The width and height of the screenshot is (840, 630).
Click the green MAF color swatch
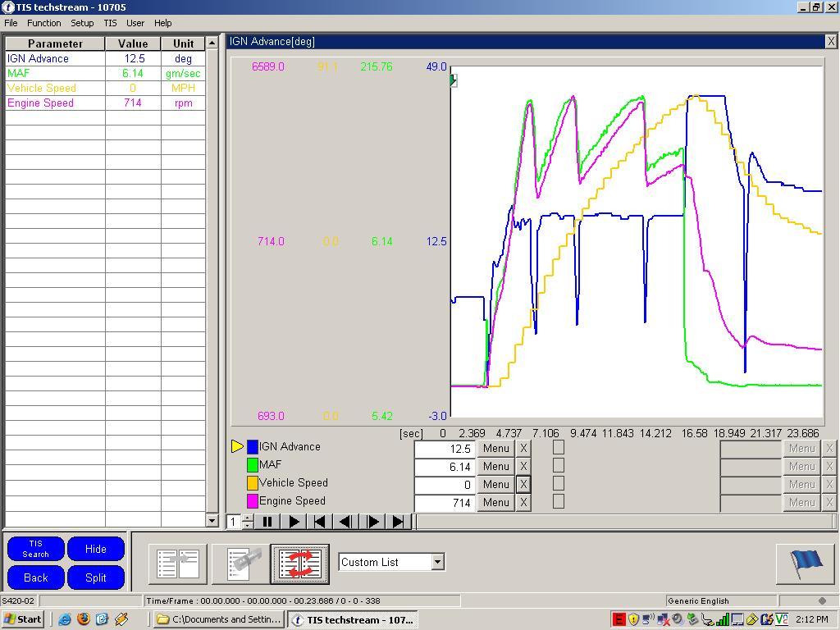click(x=253, y=465)
